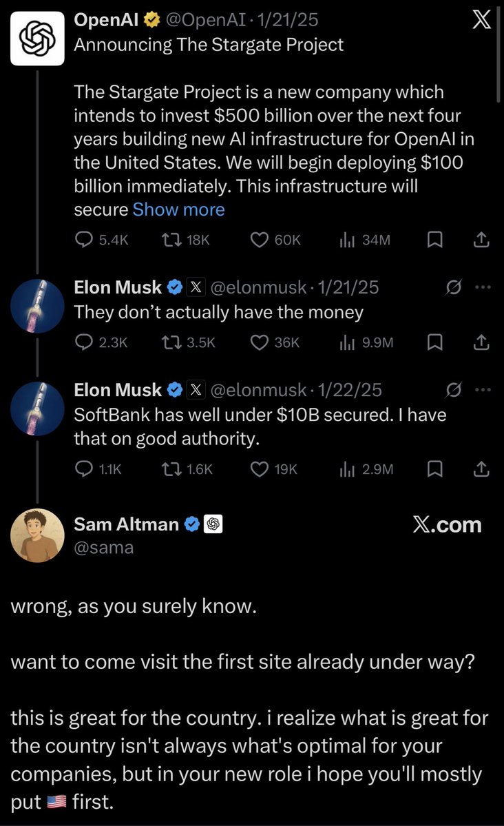Open the more options menu on Musk's SoftBank reply
This screenshot has width=504, height=826.
[x=483, y=391]
